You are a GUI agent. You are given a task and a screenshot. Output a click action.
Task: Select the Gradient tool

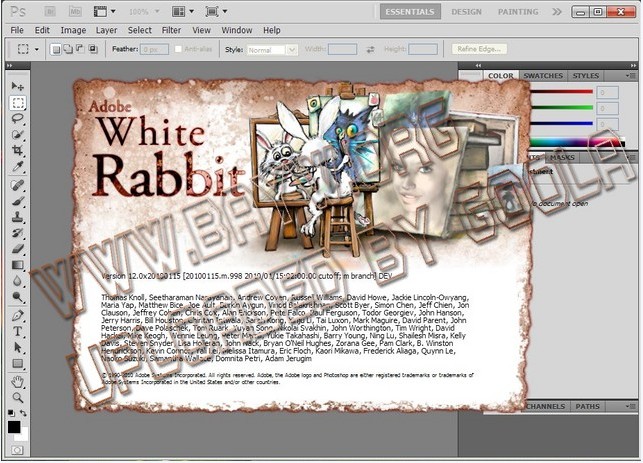click(x=18, y=265)
